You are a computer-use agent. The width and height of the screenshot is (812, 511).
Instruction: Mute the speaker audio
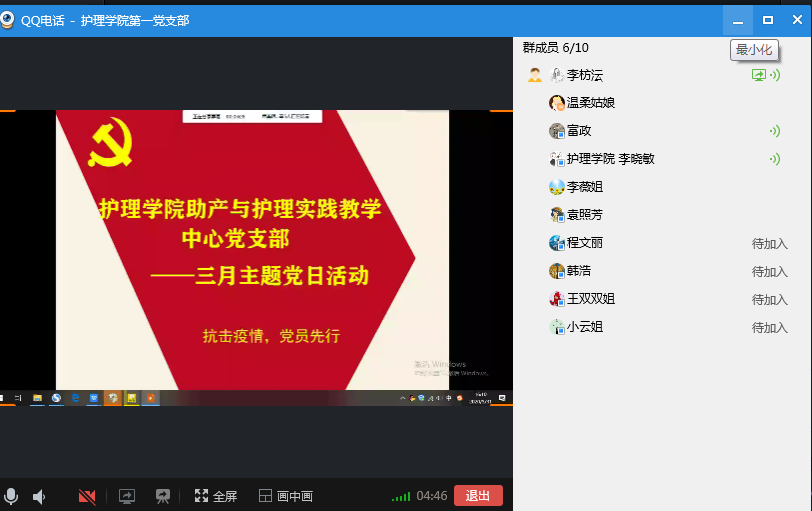pos(39,496)
